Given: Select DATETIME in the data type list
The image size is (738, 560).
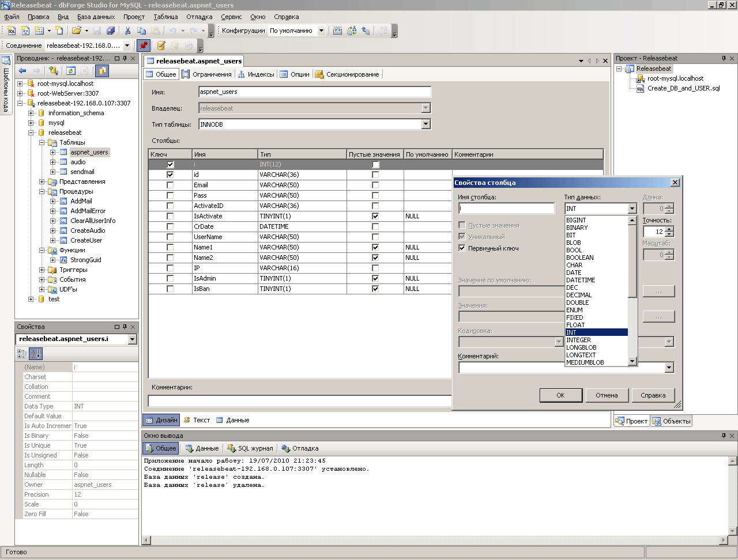Looking at the screenshot, I should coord(581,280).
